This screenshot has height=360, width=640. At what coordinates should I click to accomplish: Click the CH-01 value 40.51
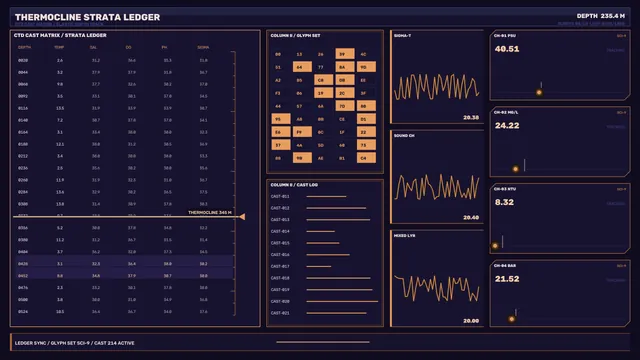(507, 49)
